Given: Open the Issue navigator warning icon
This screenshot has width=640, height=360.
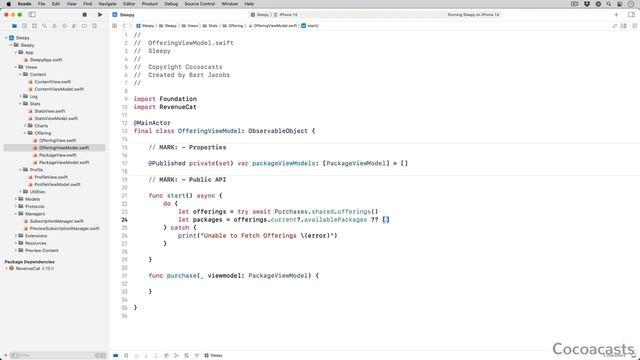Looking at the screenshot, I should pos(54,26).
